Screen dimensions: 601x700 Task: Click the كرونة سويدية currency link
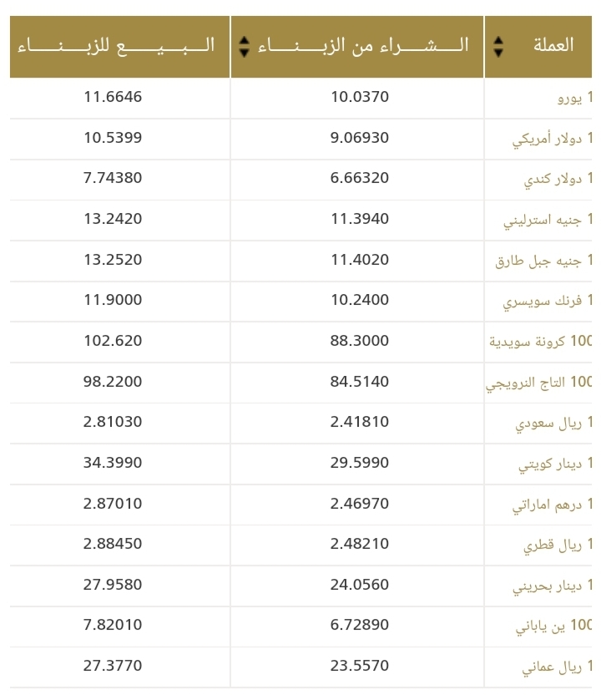coord(540,341)
